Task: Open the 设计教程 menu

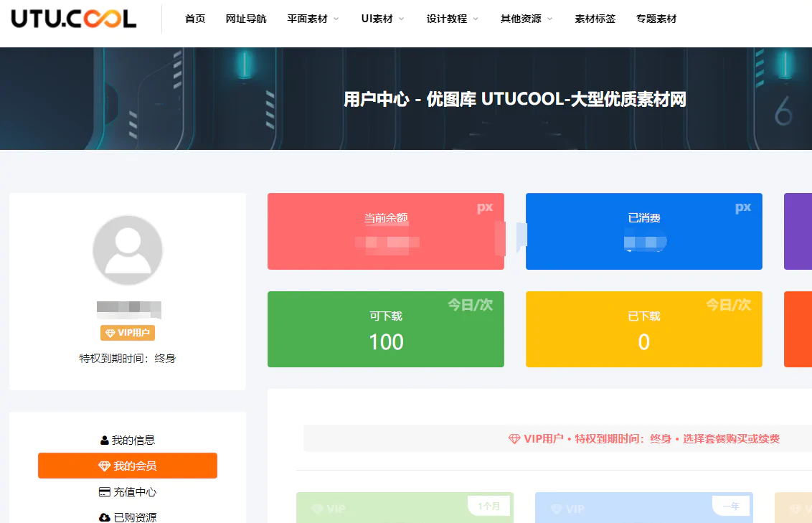Action: pos(446,19)
